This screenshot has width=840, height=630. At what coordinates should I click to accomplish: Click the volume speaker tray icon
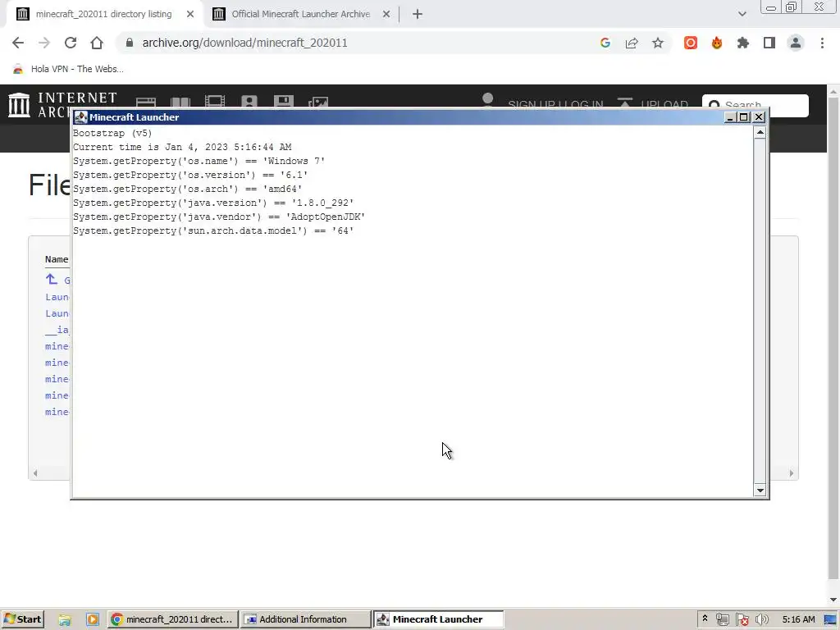[761, 620]
